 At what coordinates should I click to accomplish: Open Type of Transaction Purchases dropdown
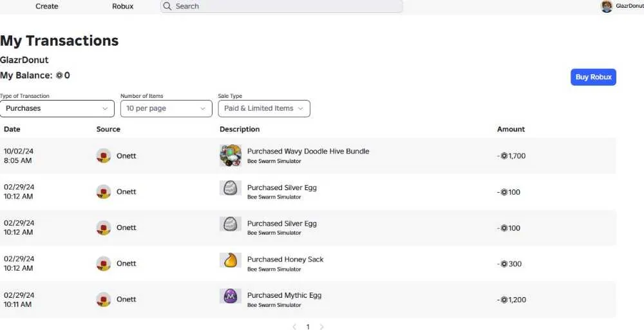click(x=57, y=108)
